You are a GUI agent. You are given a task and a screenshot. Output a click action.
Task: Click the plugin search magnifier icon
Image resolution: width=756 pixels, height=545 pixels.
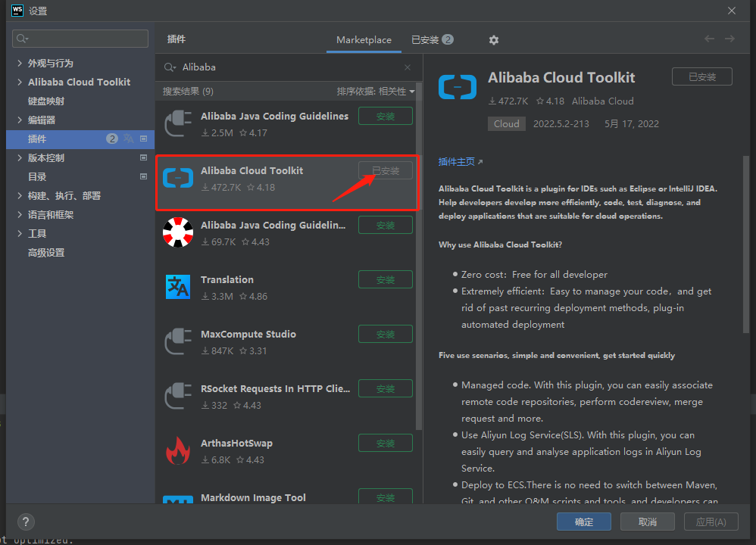click(169, 67)
